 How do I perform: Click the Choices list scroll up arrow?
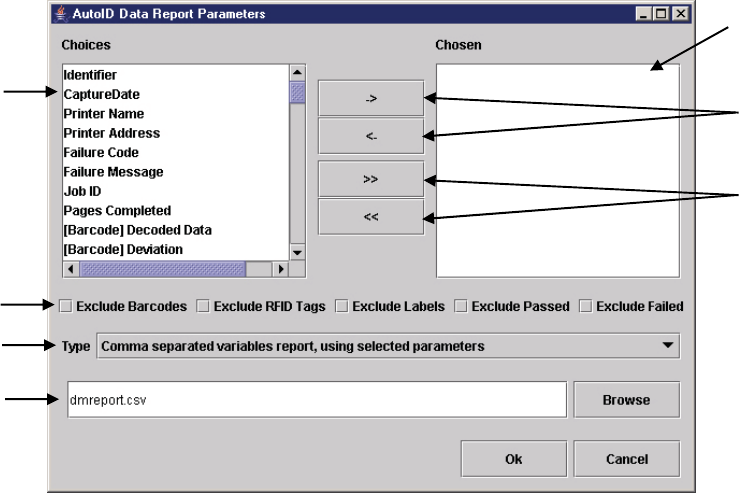tap(297, 73)
